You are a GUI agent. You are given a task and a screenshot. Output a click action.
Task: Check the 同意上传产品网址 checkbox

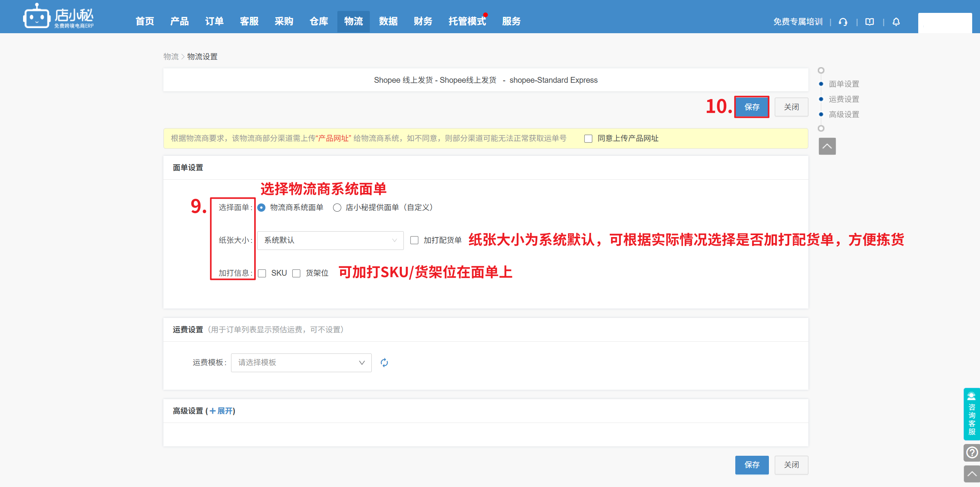[588, 139]
